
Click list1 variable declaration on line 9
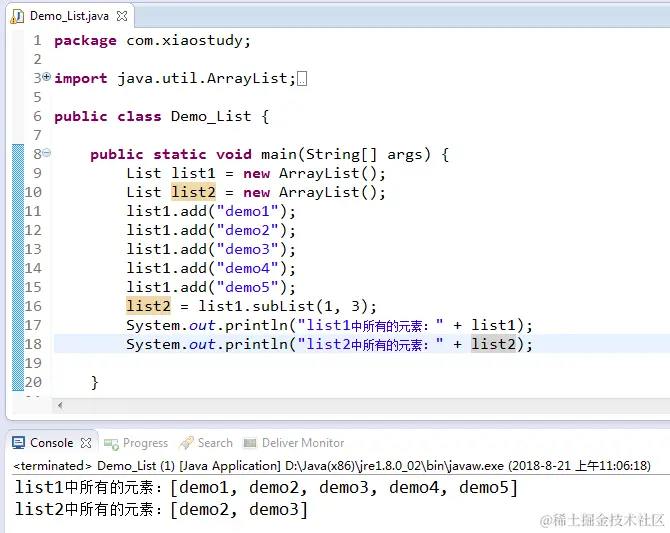tap(193, 173)
